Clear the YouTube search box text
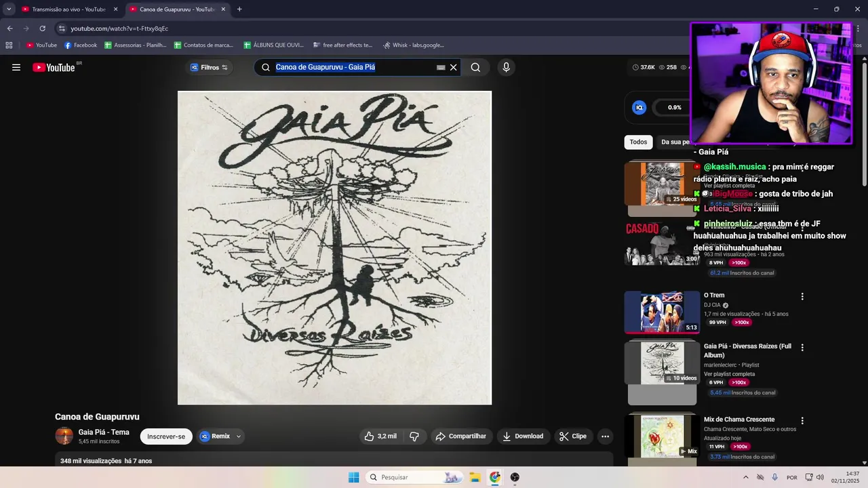 (454, 67)
